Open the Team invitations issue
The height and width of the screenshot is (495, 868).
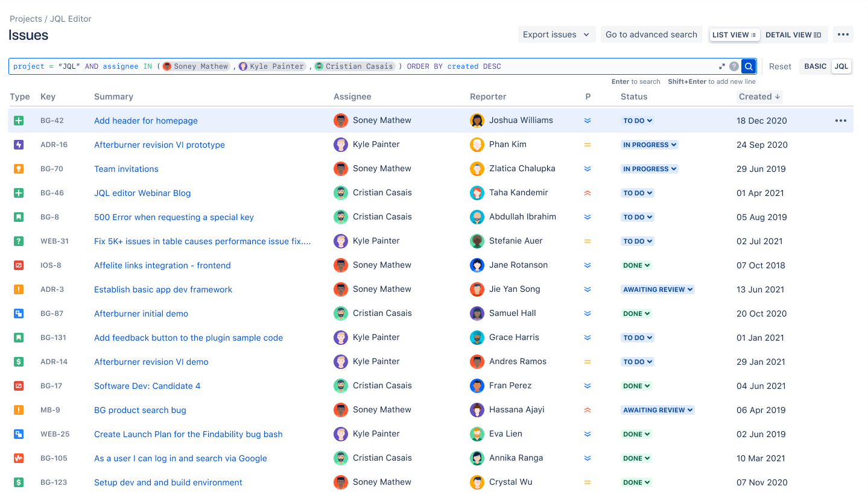coord(126,168)
